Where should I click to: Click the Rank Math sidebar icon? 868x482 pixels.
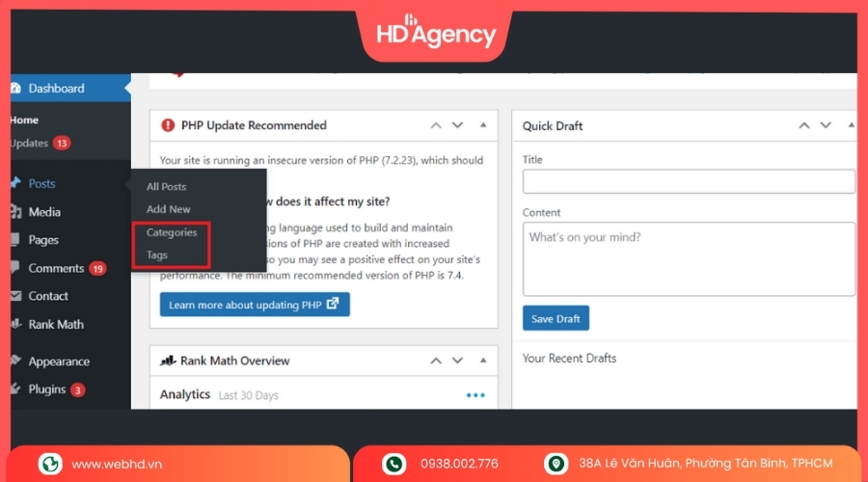[16, 325]
